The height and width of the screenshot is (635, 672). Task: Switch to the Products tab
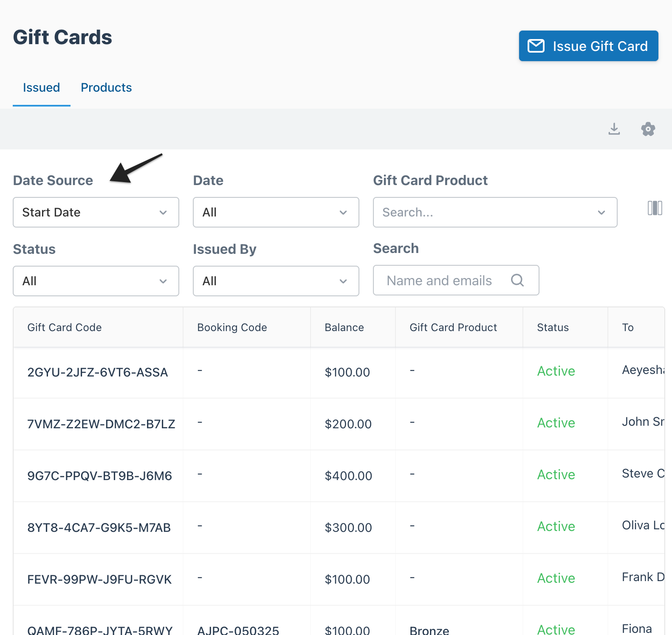pyautogui.click(x=106, y=87)
